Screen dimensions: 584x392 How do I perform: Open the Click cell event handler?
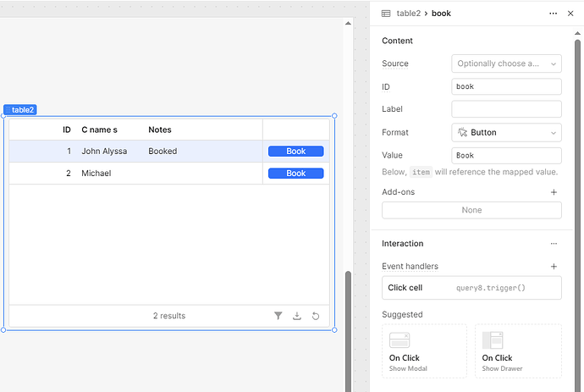pos(471,288)
